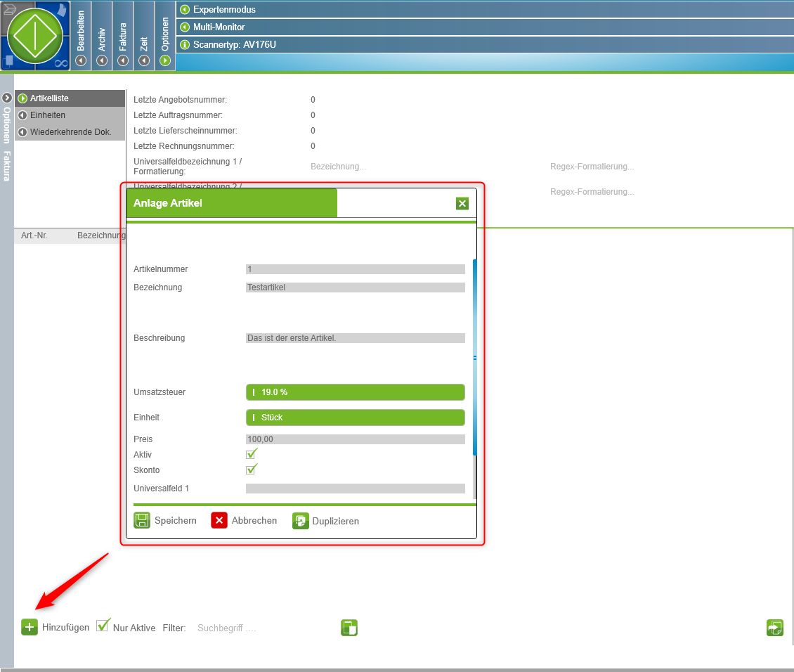Open the Umsatzsteuer 19.0 % dropdown

pos(355,392)
